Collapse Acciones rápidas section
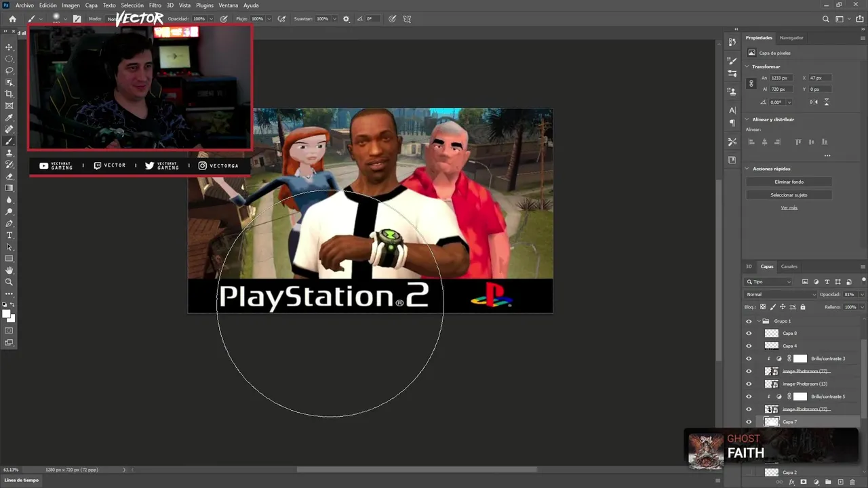This screenshot has width=868, height=488. (x=747, y=168)
